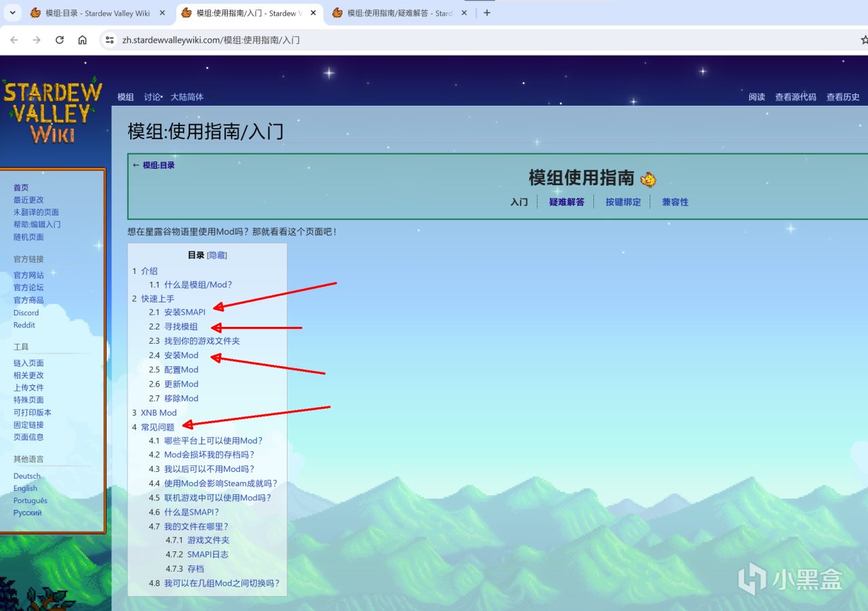Jump to 4.7.3 存档

click(x=184, y=569)
